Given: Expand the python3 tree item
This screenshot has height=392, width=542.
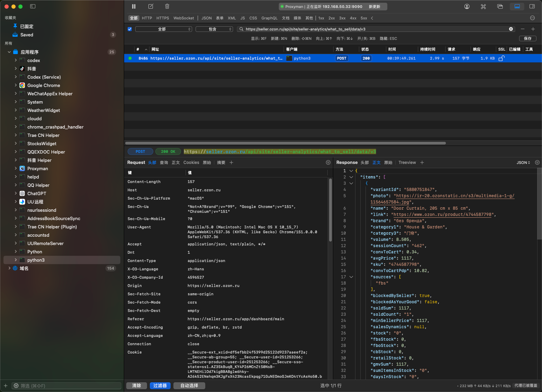Looking at the screenshot, I should (x=16, y=260).
